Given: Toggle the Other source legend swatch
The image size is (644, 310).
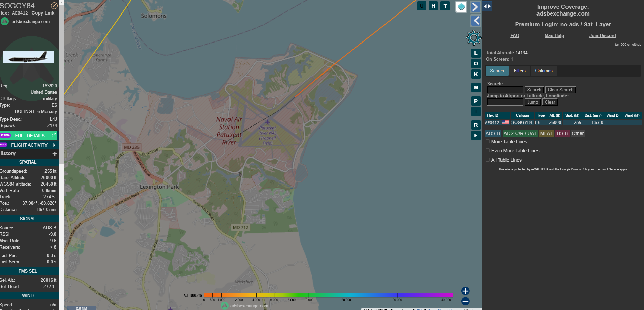Looking at the screenshot, I should [x=578, y=134].
